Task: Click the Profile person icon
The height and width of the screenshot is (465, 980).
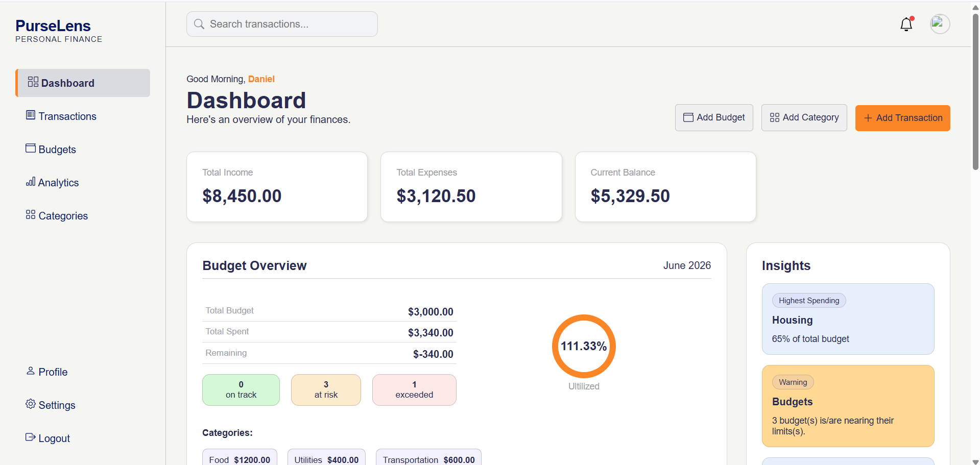Action: pyautogui.click(x=31, y=371)
